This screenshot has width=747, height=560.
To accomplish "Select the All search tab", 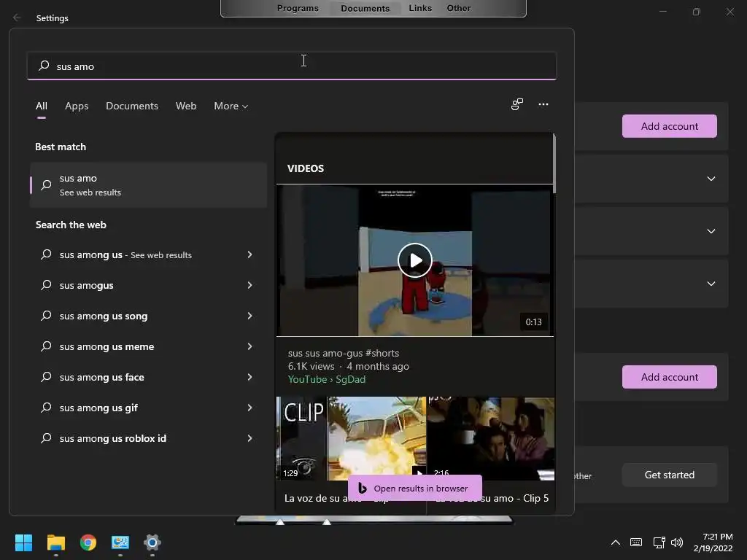I will tap(42, 106).
